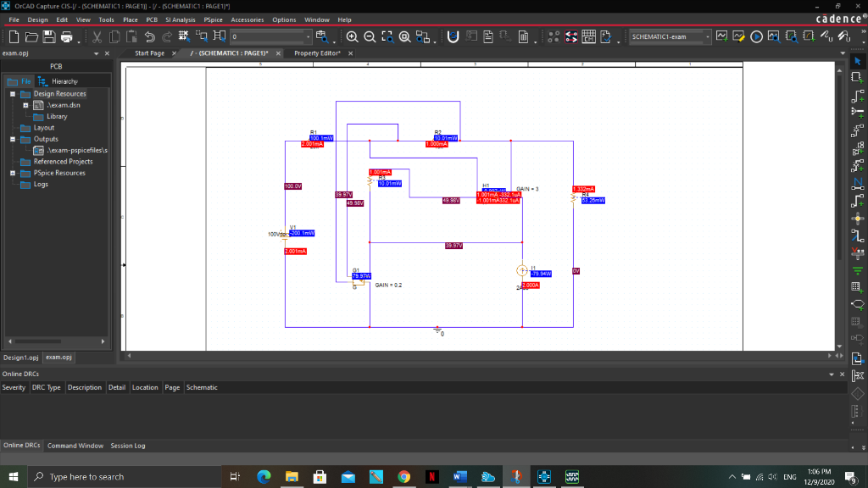Viewport: 868px width, 488px height.
Task: Open exam.opj panel dropdown arrow
Action: (97, 53)
